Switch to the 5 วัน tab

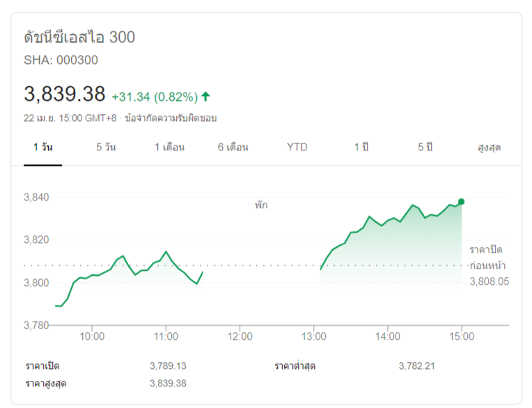106,147
